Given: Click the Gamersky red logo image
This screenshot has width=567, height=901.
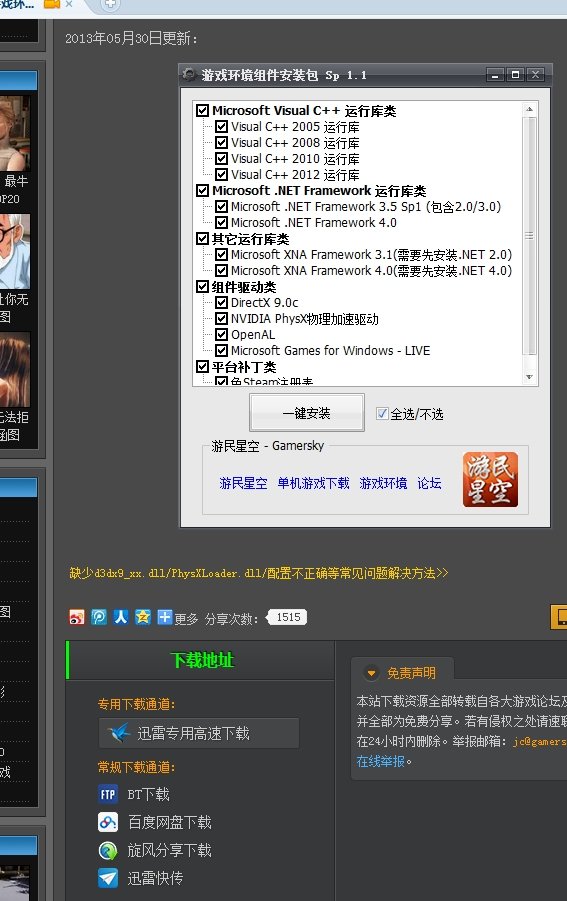Looking at the screenshot, I should [x=490, y=479].
